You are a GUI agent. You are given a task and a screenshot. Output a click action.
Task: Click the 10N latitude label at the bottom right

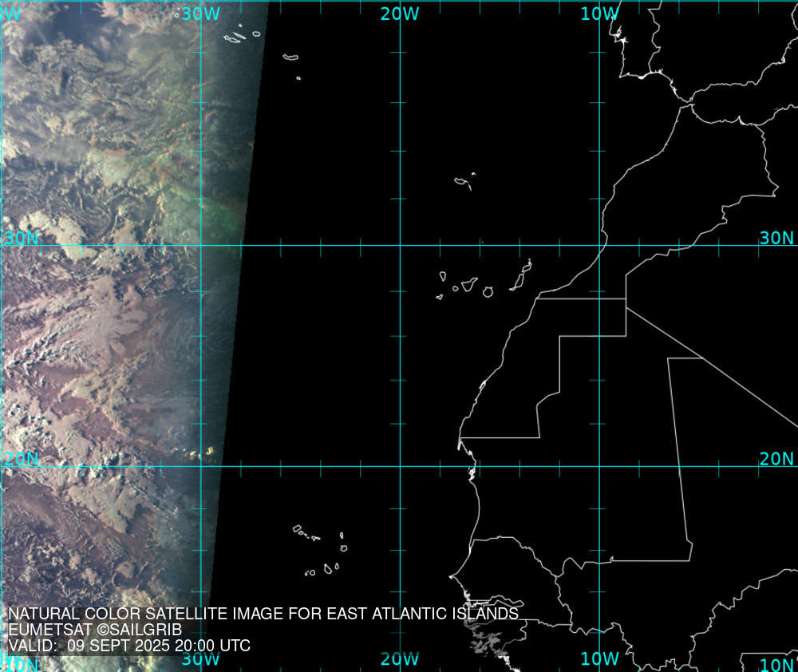pos(776,664)
